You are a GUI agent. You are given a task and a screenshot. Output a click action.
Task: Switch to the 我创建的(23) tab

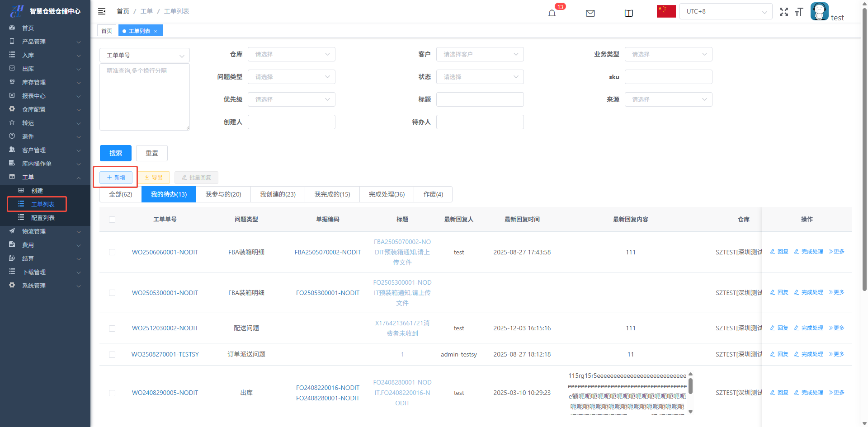tap(278, 194)
